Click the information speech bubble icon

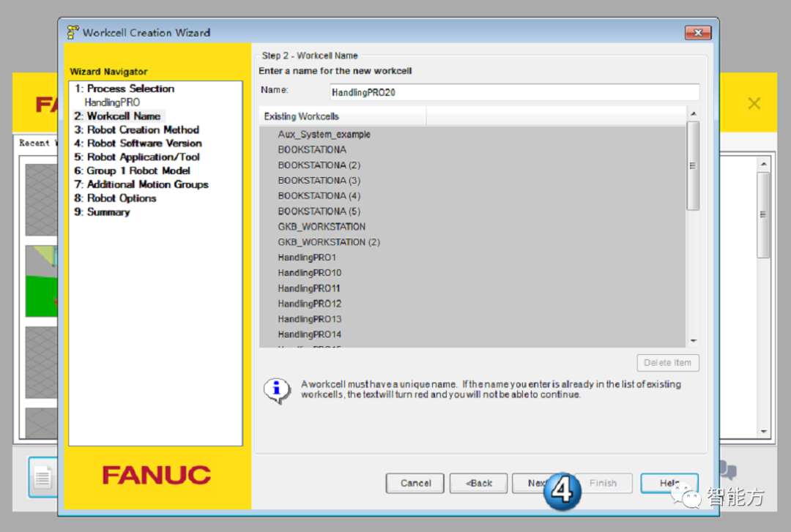276,390
